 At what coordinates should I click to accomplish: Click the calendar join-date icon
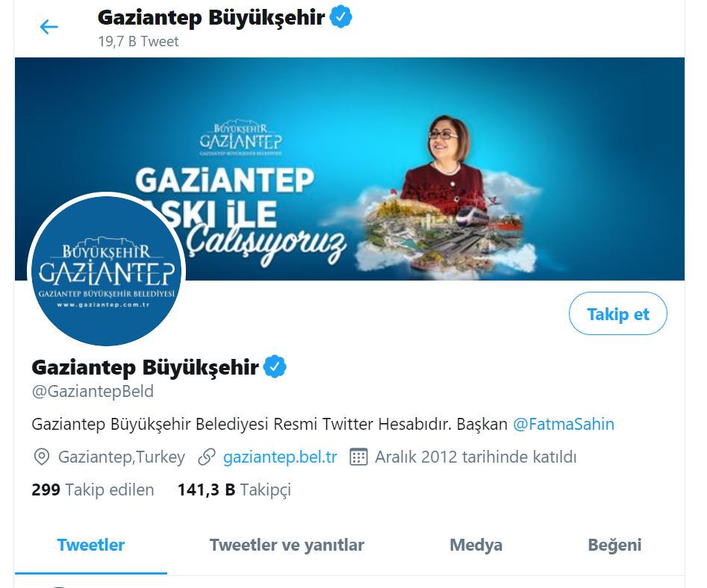click(358, 457)
